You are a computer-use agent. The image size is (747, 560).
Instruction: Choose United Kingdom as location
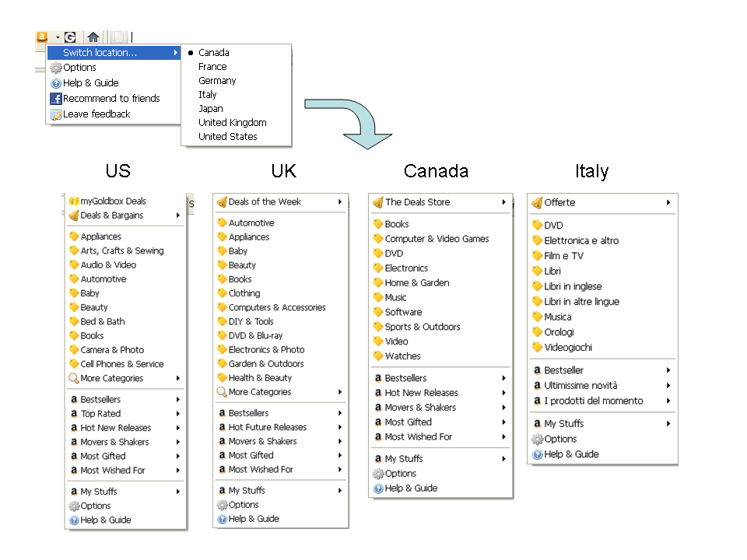tap(232, 123)
